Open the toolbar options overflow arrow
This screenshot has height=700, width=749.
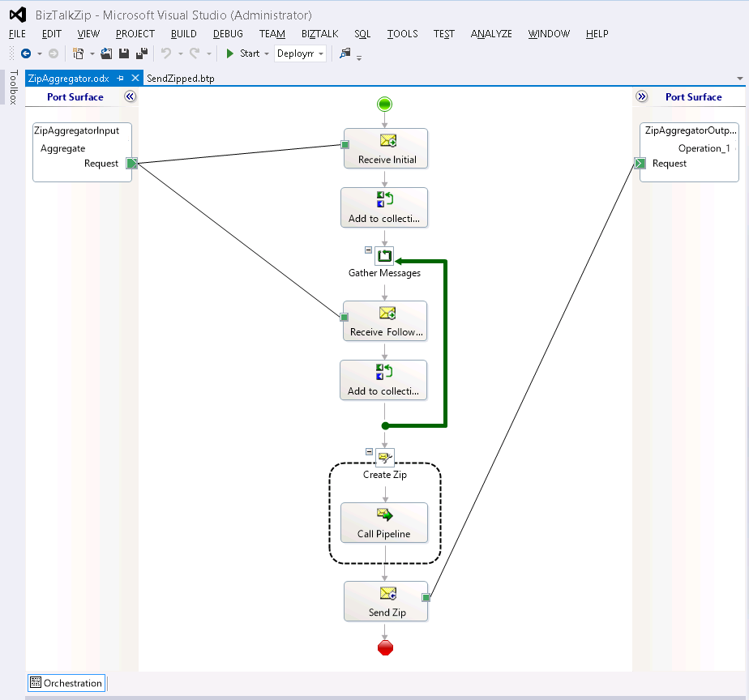[359, 58]
